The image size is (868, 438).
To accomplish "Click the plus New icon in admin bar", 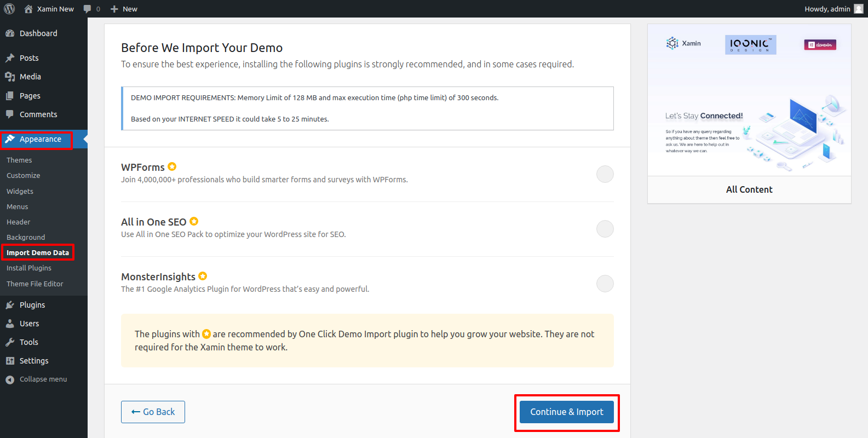I will click(114, 9).
